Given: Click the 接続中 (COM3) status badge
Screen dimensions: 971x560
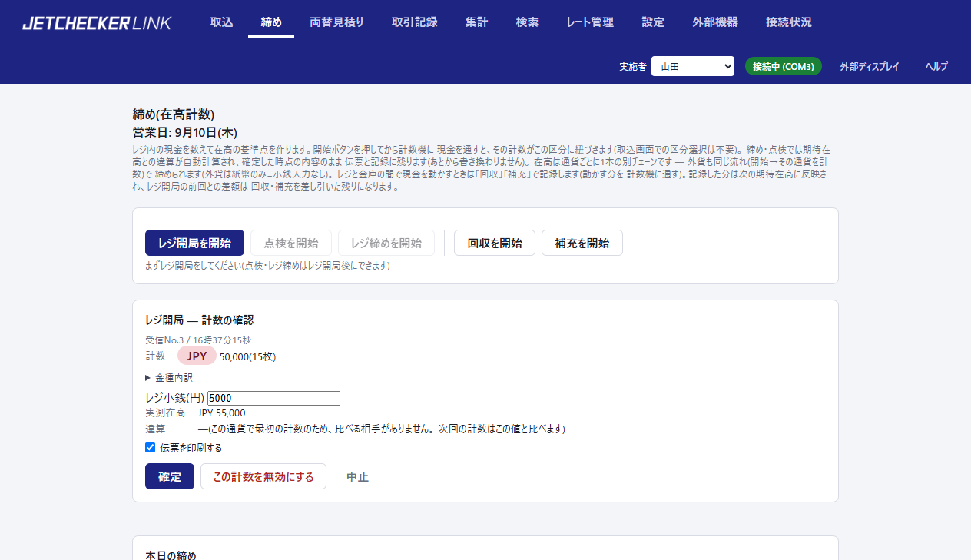Looking at the screenshot, I should [784, 66].
